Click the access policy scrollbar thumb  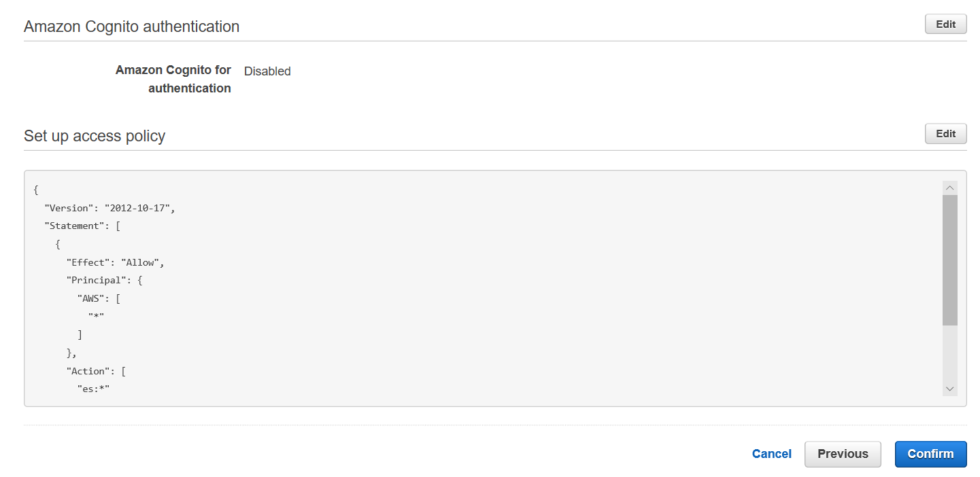coord(950,260)
